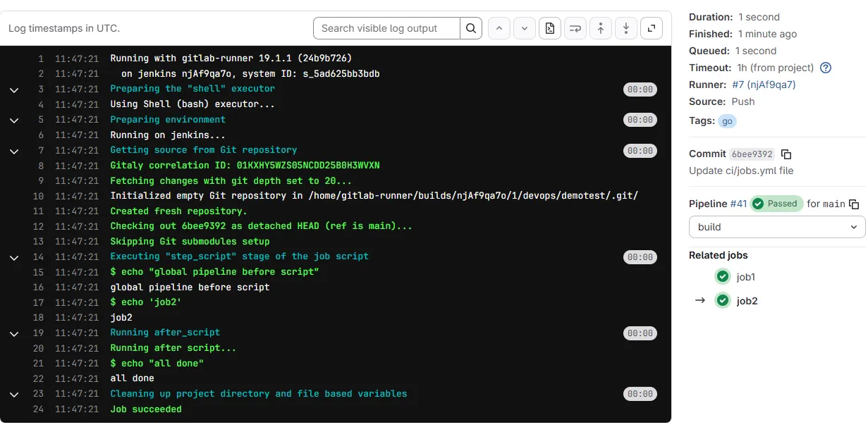The width and height of the screenshot is (868, 439).
Task: Click the go tag badge
Action: click(x=727, y=121)
